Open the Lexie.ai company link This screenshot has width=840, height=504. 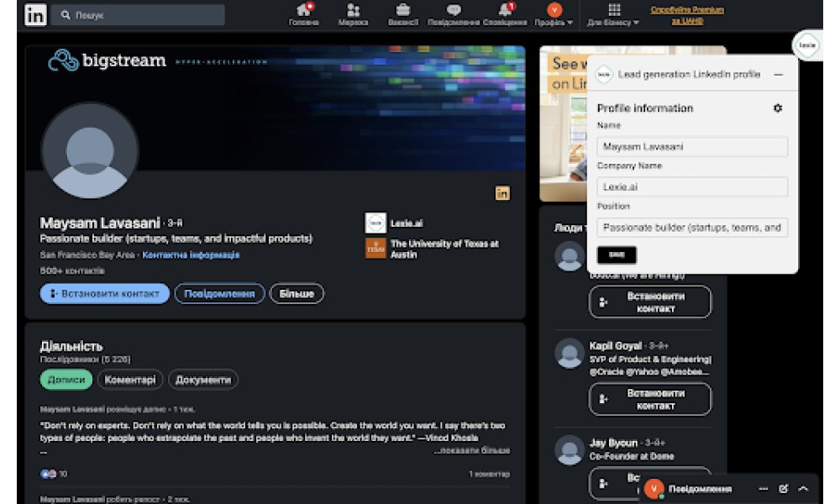pyautogui.click(x=407, y=223)
